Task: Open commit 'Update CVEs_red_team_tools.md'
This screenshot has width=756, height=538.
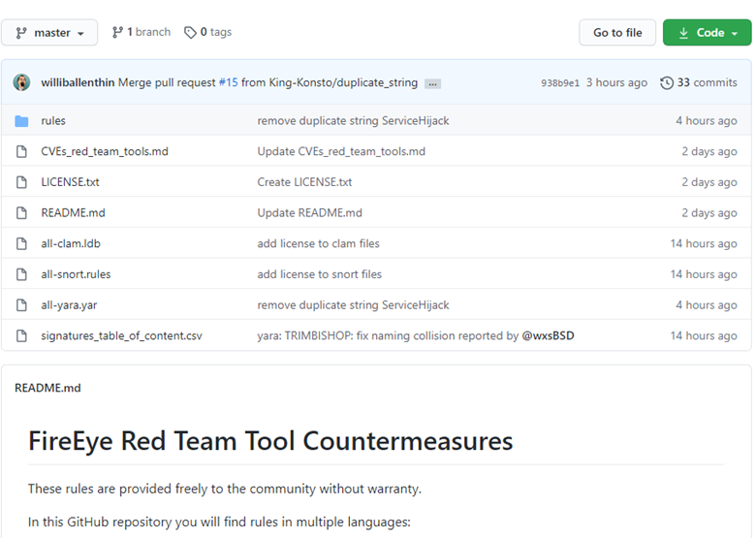Action: pos(341,151)
